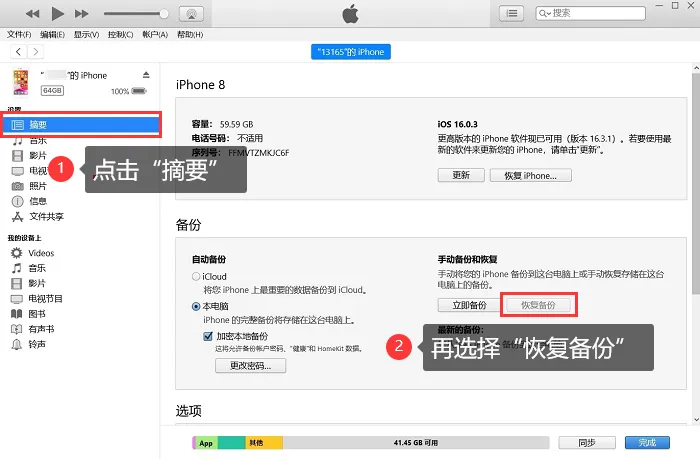Click the scrollbar down arrow
The image size is (700, 459).
tap(696, 420)
